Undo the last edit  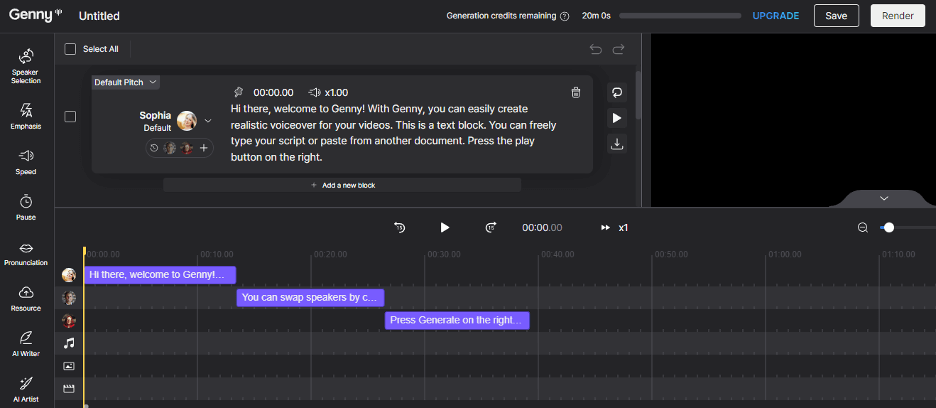(x=595, y=49)
